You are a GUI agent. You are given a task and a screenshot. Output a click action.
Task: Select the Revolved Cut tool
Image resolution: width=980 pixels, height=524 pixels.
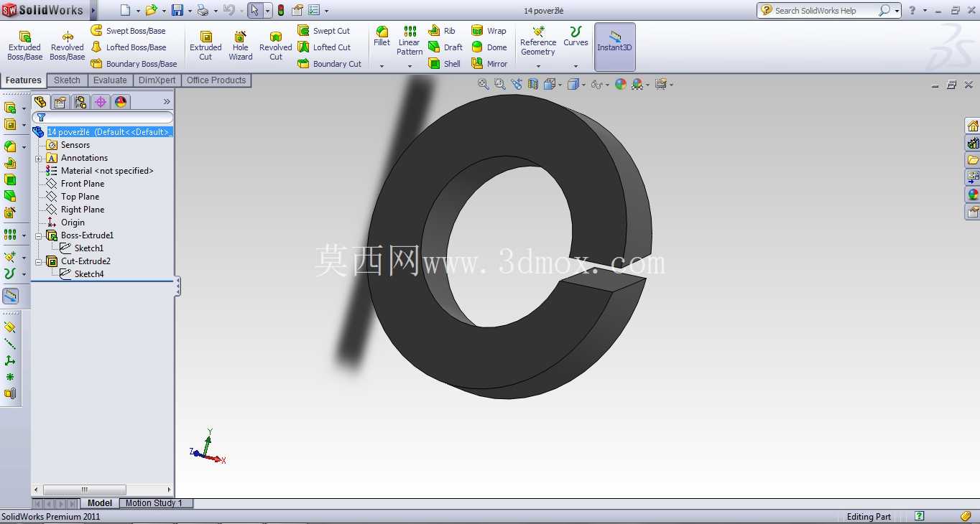pyautogui.click(x=275, y=46)
